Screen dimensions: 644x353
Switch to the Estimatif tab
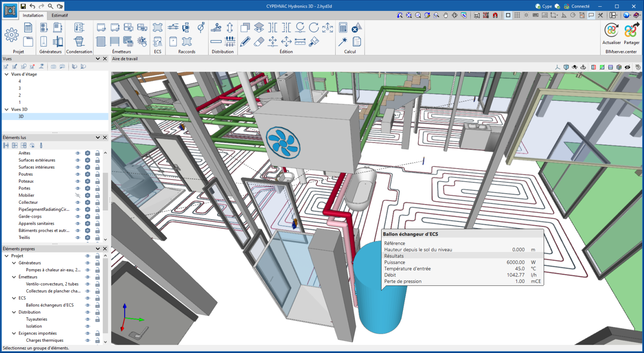[x=60, y=16]
